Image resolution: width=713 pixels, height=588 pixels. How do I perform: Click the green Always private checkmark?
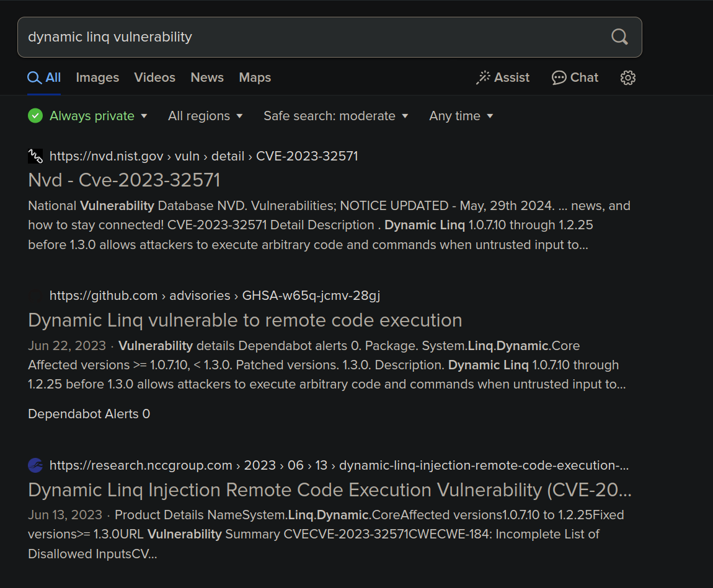tap(35, 116)
